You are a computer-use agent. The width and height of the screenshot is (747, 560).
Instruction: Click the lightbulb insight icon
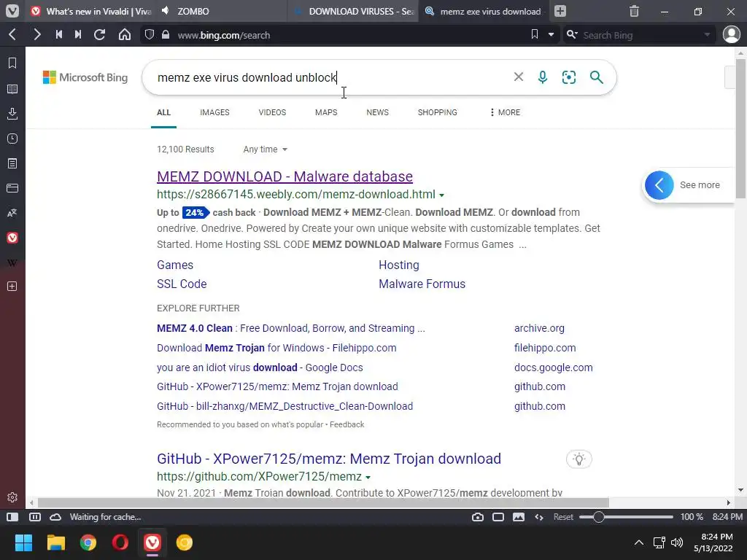point(578,459)
